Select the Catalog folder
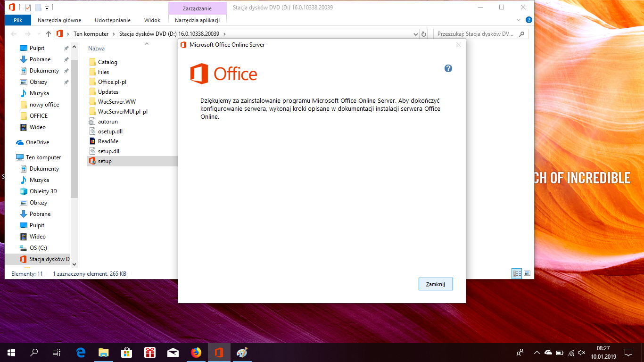 coord(107,62)
